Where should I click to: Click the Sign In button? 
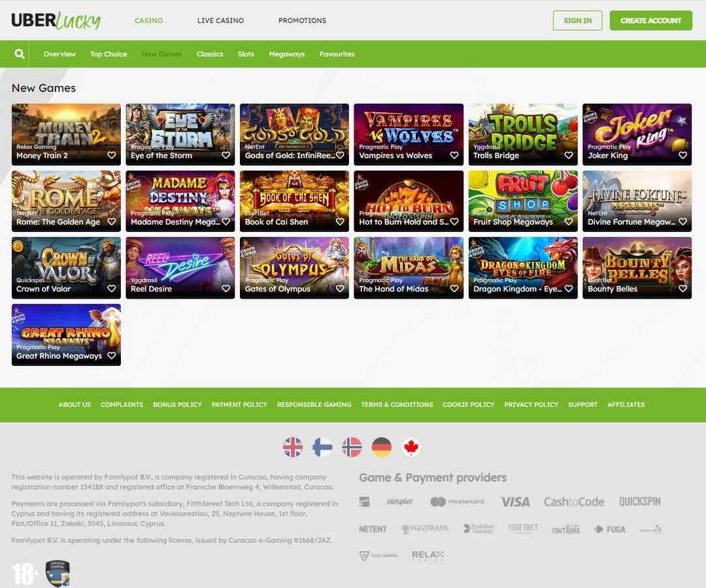point(578,21)
